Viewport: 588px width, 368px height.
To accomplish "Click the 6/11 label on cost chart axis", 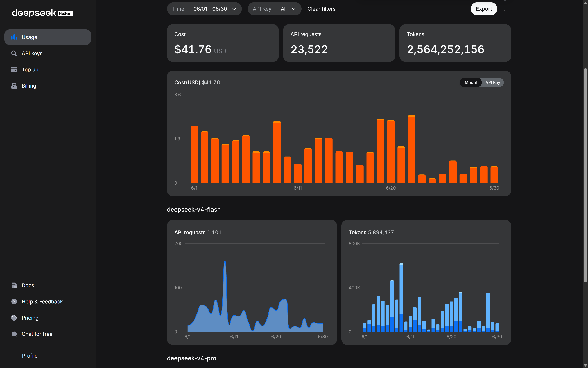I will point(298,188).
